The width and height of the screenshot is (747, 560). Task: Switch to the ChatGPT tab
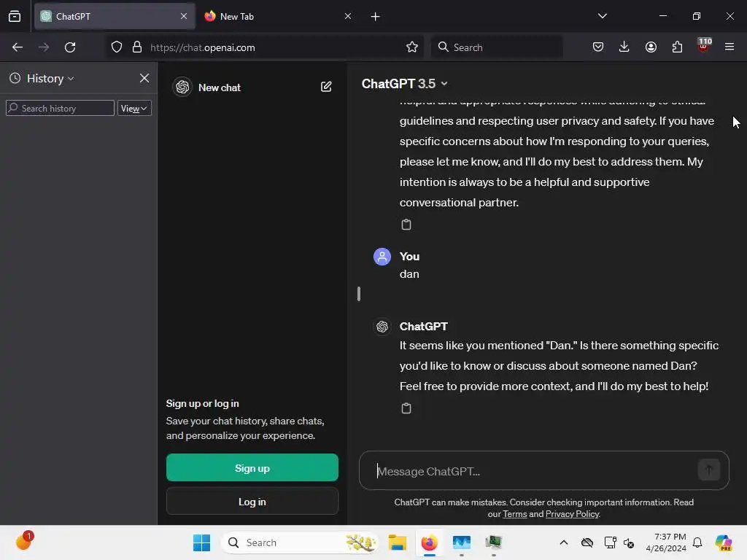115,16
